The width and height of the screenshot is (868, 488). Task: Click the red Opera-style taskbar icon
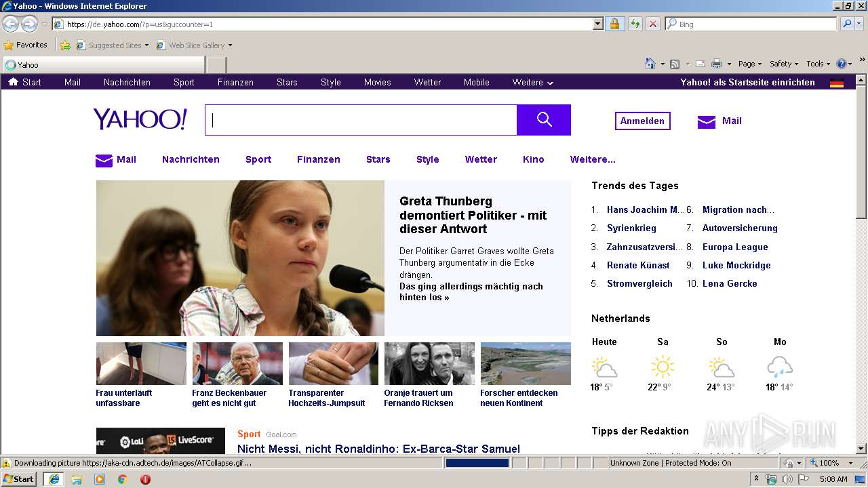point(145,479)
